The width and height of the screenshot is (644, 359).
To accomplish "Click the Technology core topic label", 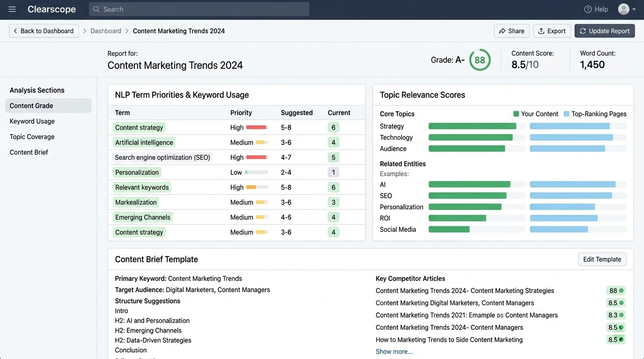I will point(396,137).
